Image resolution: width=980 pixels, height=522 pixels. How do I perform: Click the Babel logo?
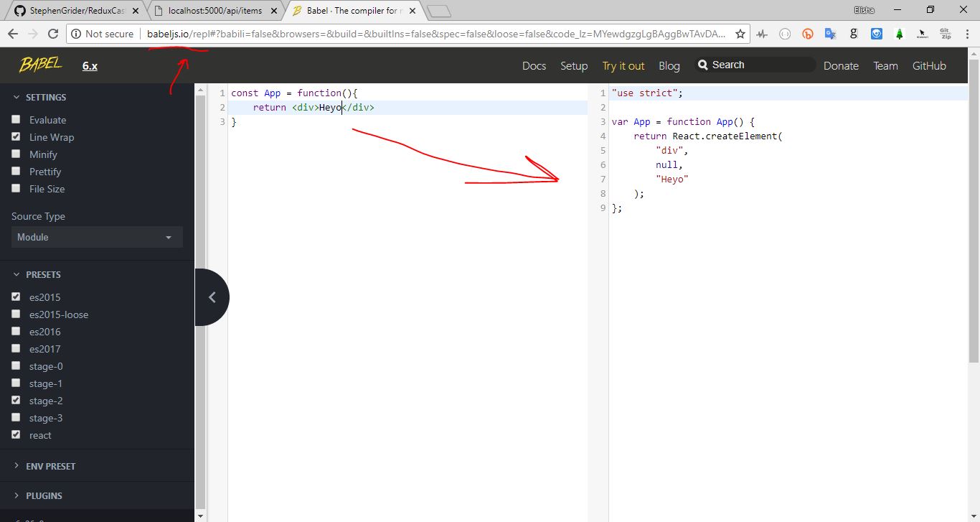point(41,65)
